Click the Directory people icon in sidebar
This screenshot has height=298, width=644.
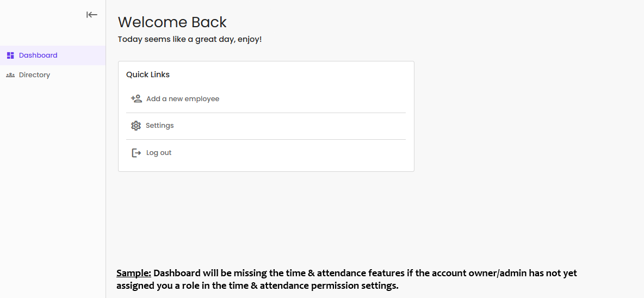pyautogui.click(x=10, y=75)
